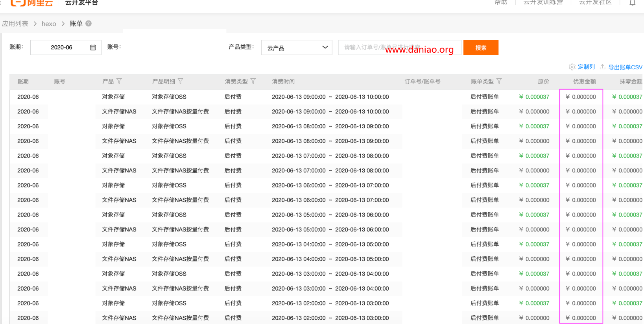Select 对象存储OSS in the 09:00:00 ~ 10:00:00 row

[x=169, y=97]
